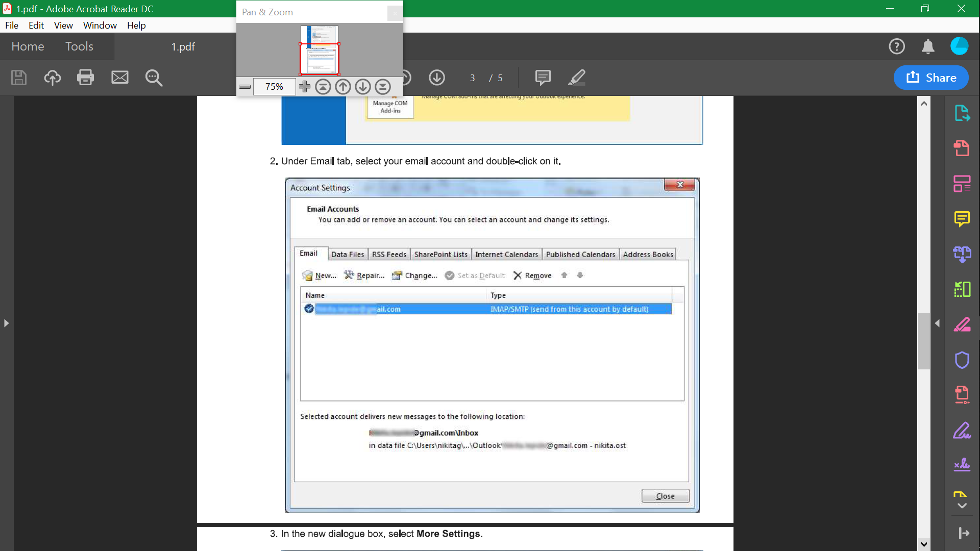The width and height of the screenshot is (980, 551).
Task: Open the pink Edit/Redact pen tool in the right pane
Action: (x=962, y=324)
